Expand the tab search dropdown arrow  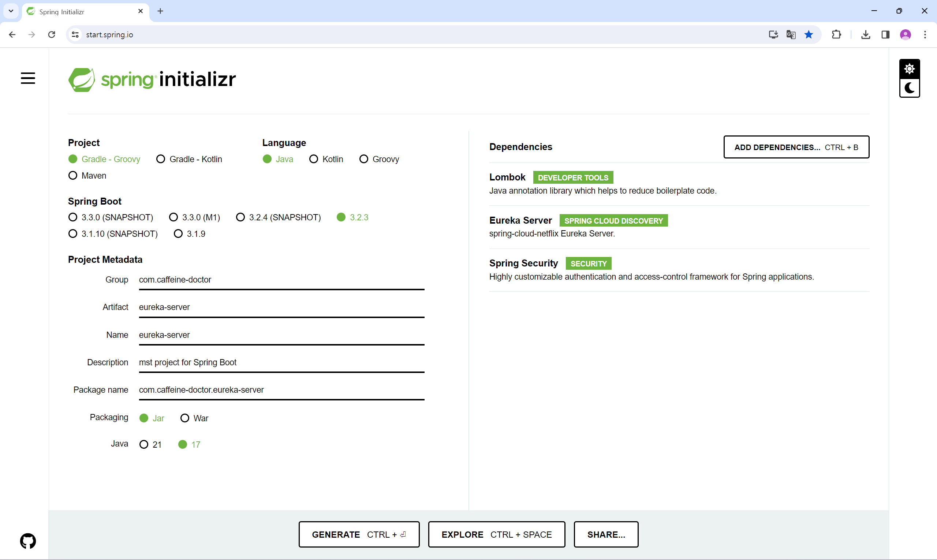pos(11,11)
